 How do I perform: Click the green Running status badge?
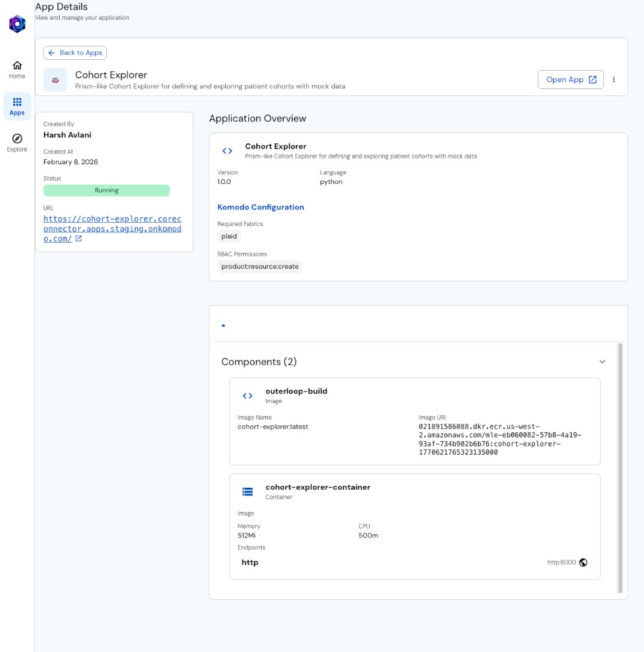tap(107, 190)
